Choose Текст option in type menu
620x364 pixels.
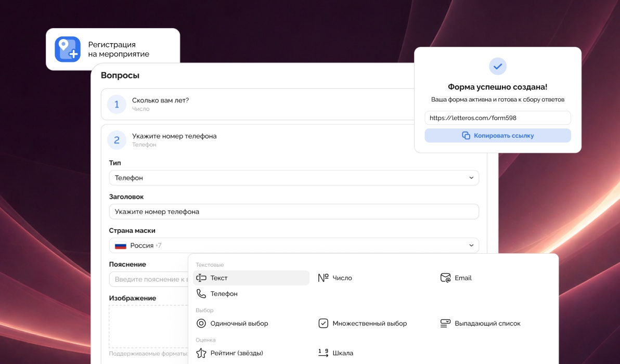click(251, 278)
